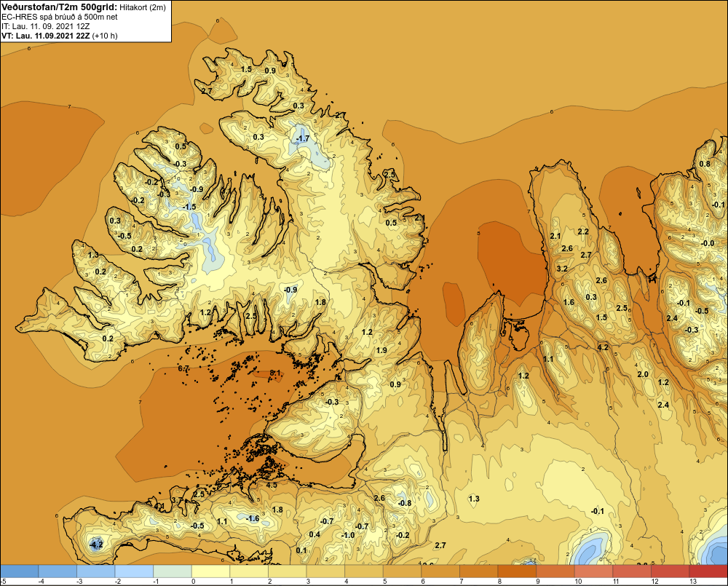The width and height of the screenshot is (728, 586).
Task: Click the 4.5 temperature value near the islands
Action: coord(271,485)
